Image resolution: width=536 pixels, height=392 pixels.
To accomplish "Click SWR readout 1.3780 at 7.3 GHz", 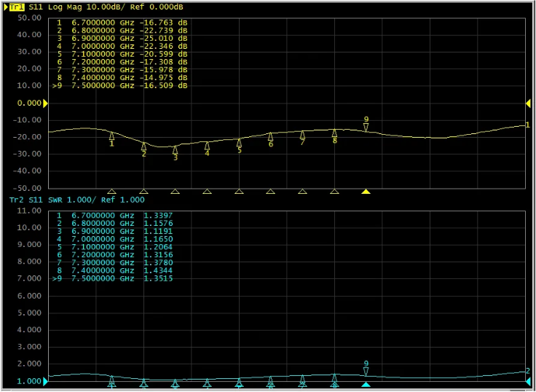I will 158,263.
